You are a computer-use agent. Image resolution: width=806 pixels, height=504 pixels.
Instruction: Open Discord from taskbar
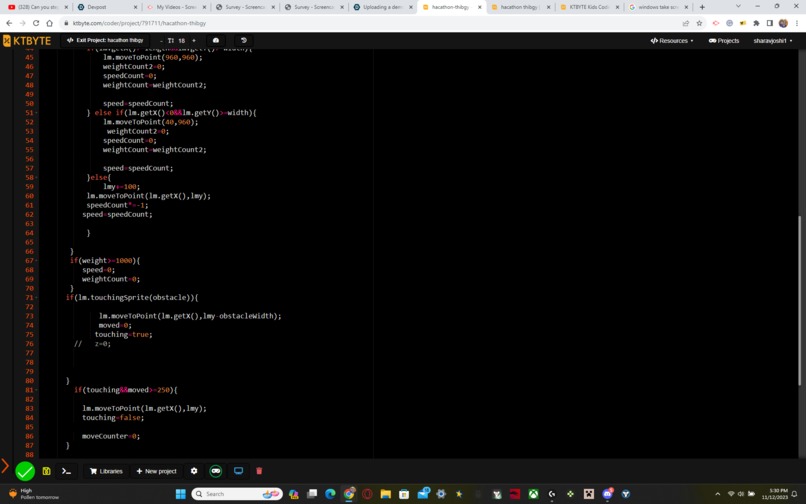[x=608, y=494]
